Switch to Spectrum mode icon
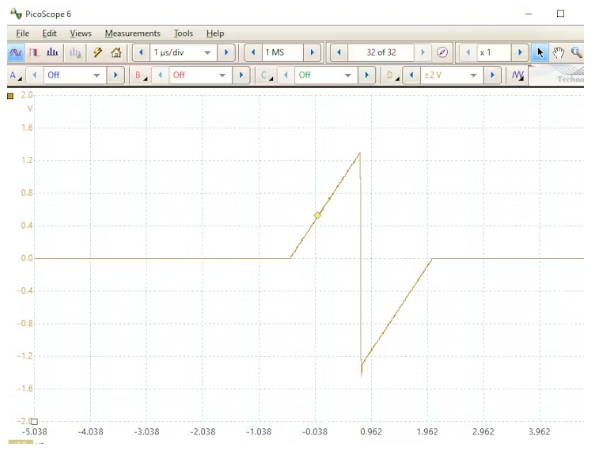Image resolution: width=600 pixels, height=451 pixels. coord(53,52)
